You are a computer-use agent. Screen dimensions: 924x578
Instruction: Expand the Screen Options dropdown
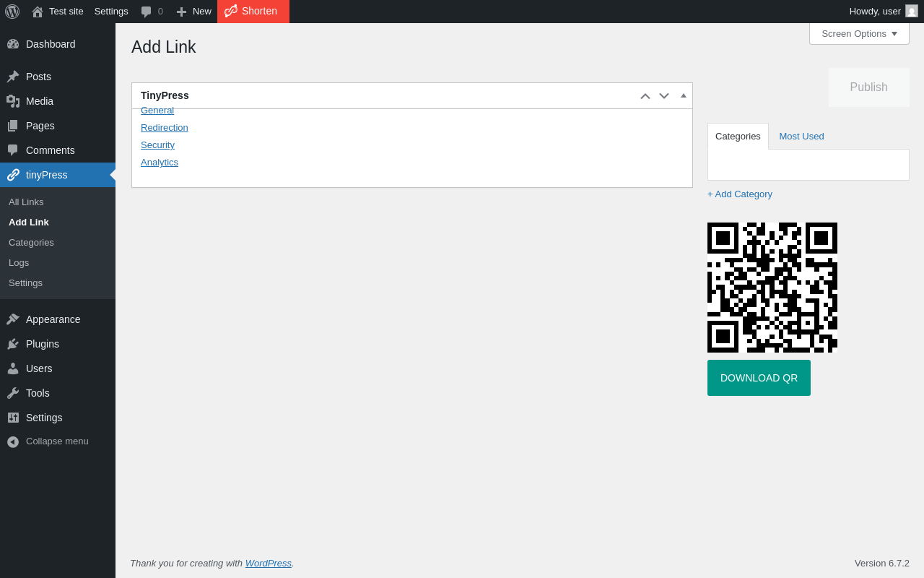click(859, 33)
